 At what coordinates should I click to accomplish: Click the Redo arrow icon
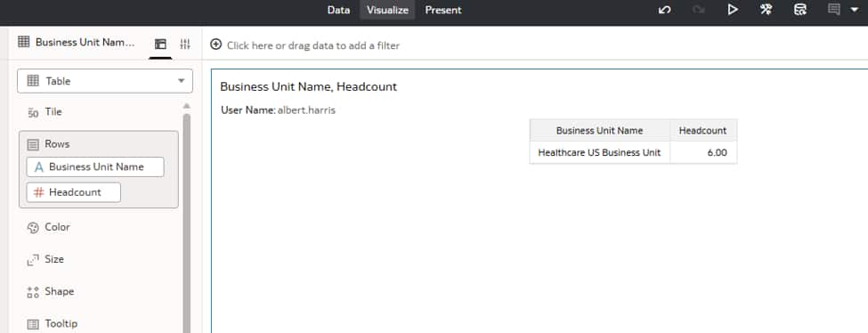pyautogui.click(x=699, y=10)
